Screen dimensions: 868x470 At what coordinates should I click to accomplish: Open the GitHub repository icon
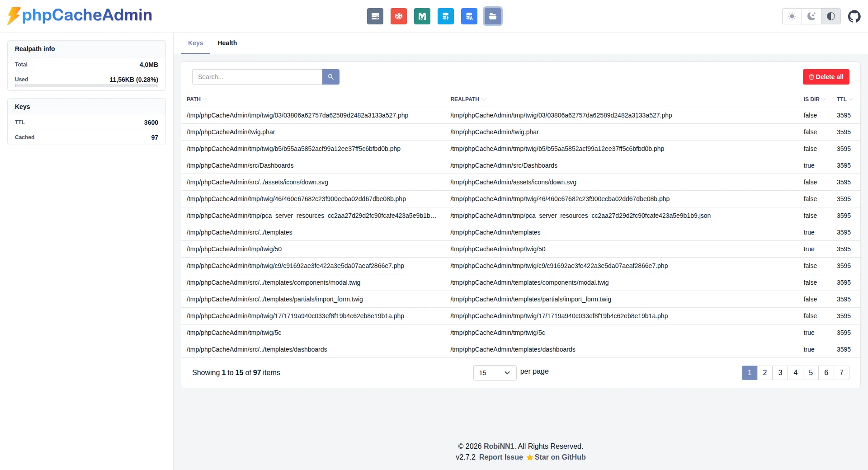coord(854,16)
